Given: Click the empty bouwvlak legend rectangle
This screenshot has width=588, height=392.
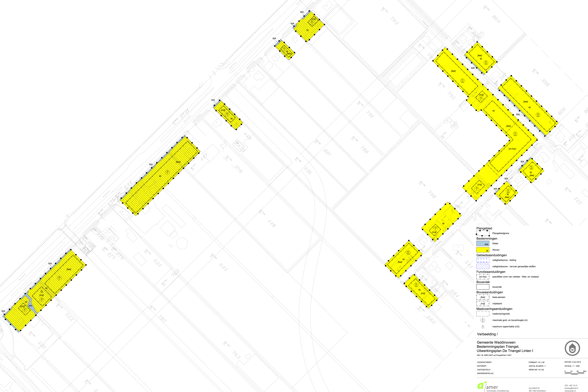Looking at the screenshot, I should (483, 287).
